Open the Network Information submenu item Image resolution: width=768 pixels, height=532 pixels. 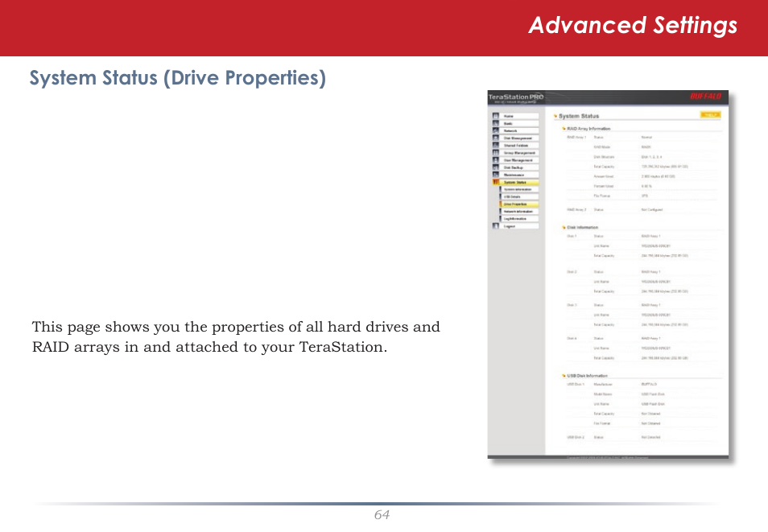519,212
